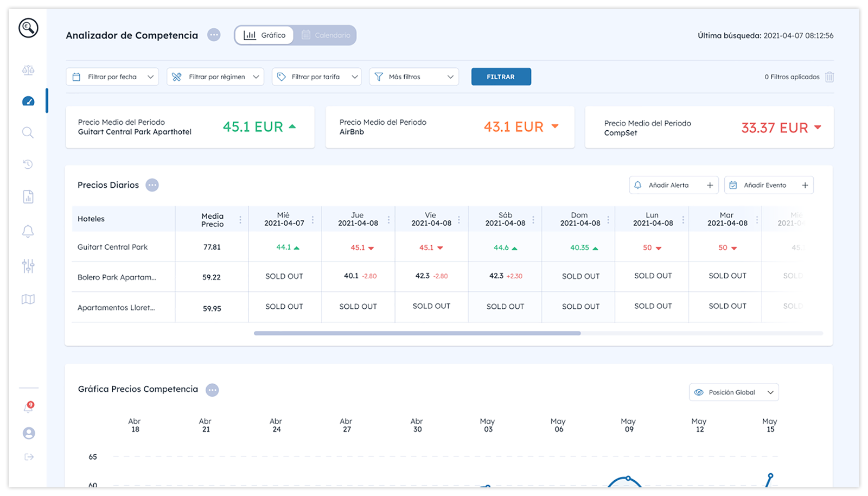This screenshot has height=496, width=868.
Task: Open Dom 2021-04-08 column options dots
Action: tap(608, 220)
